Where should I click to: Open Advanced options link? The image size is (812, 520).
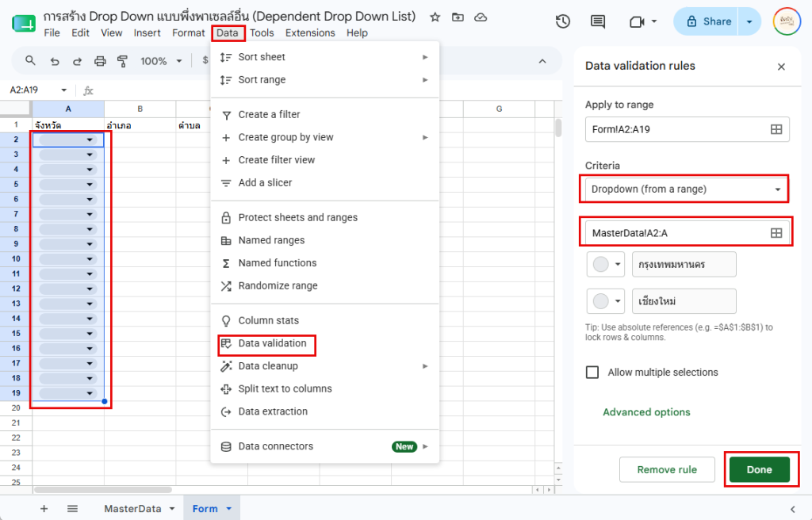tap(646, 412)
